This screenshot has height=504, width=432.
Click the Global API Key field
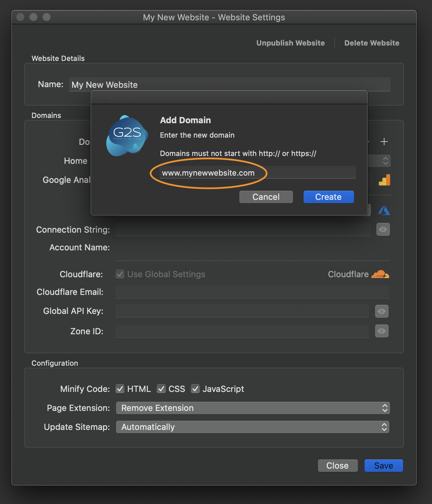[242, 311]
